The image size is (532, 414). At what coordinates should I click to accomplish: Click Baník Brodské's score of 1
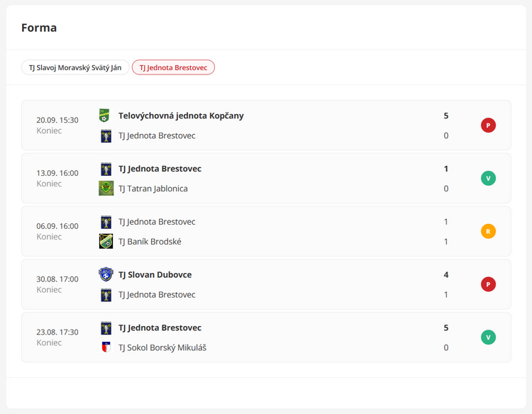[x=446, y=242]
